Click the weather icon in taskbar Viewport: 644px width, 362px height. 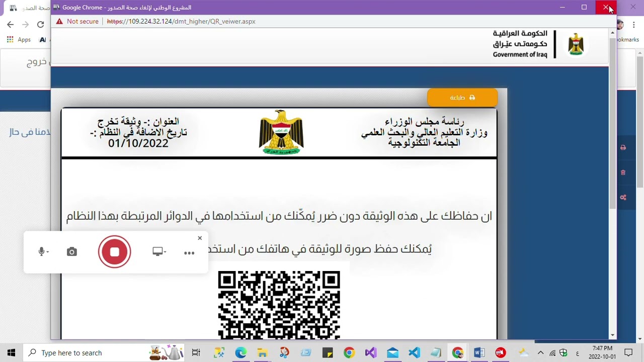(x=523, y=352)
